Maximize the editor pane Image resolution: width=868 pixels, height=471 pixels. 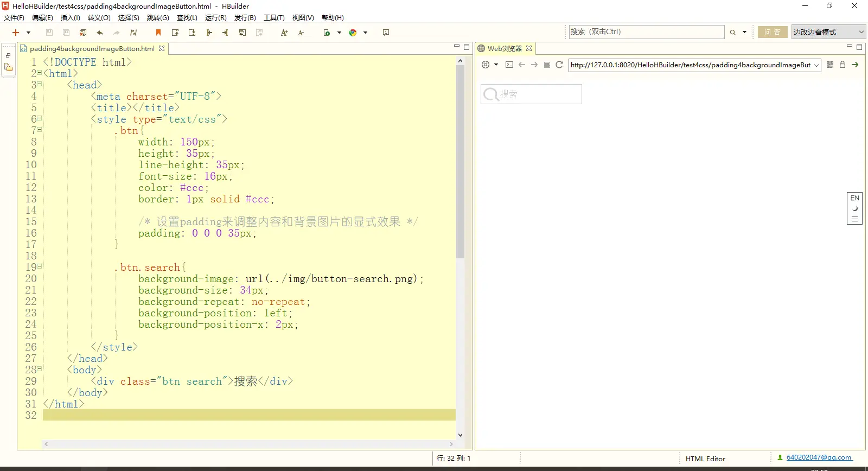467,47
